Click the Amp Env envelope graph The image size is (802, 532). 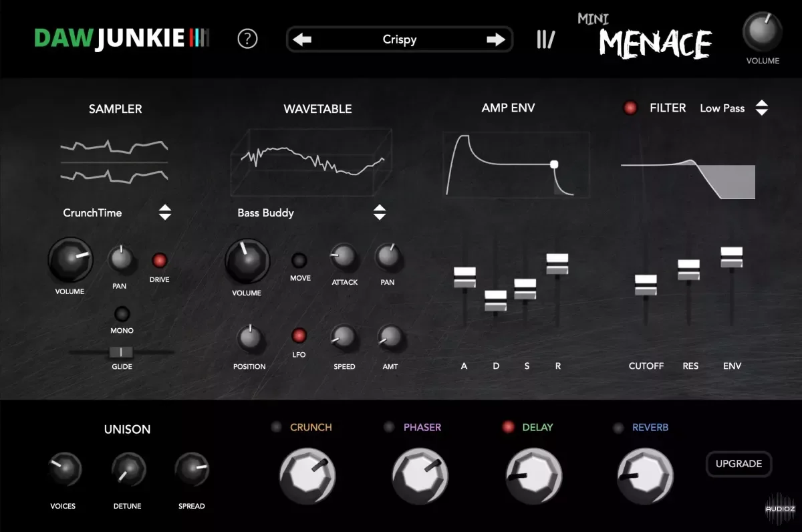517,164
